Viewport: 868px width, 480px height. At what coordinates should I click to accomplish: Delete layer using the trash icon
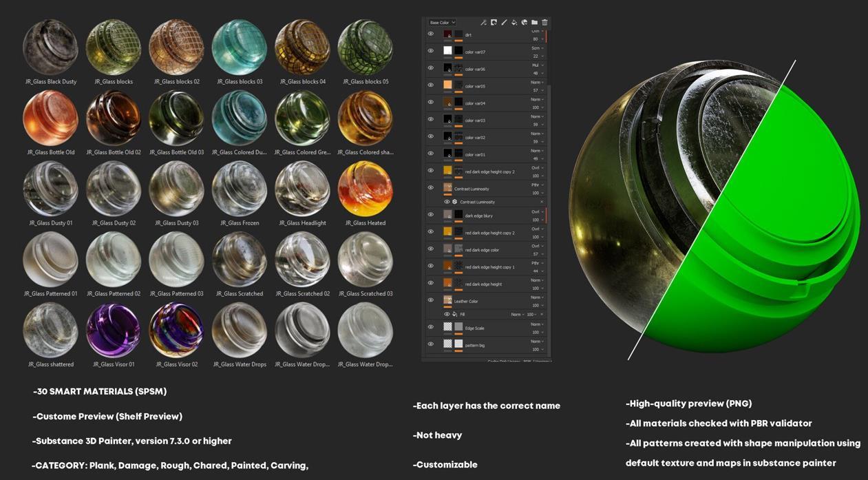pyautogui.click(x=544, y=23)
